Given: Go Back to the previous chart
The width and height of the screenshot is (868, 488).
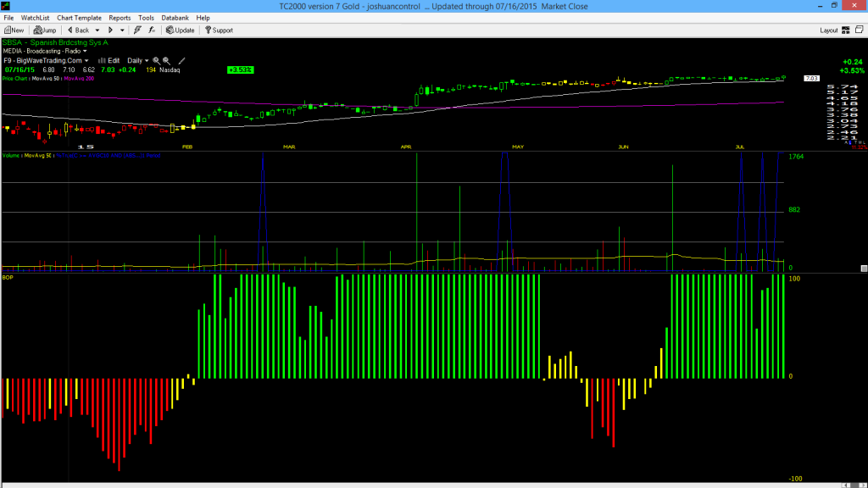Looking at the screenshot, I should pos(78,30).
